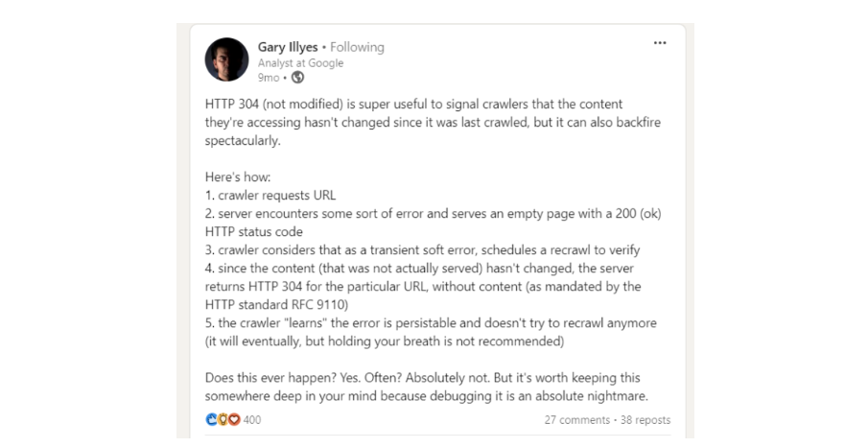Click step 5 about persistable error
Image resolution: width=868 pixels, height=447 pixels.
[431, 332]
